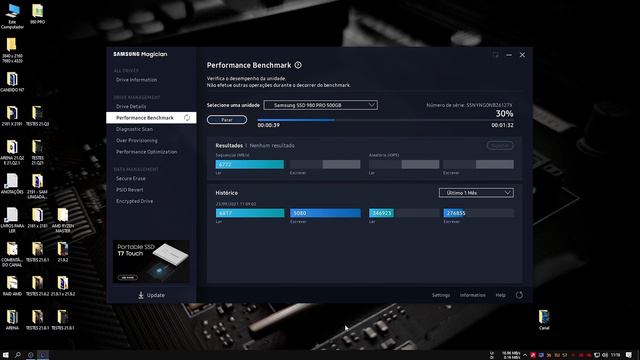
Task: Click the history random write bar 276855
Action: (454, 213)
